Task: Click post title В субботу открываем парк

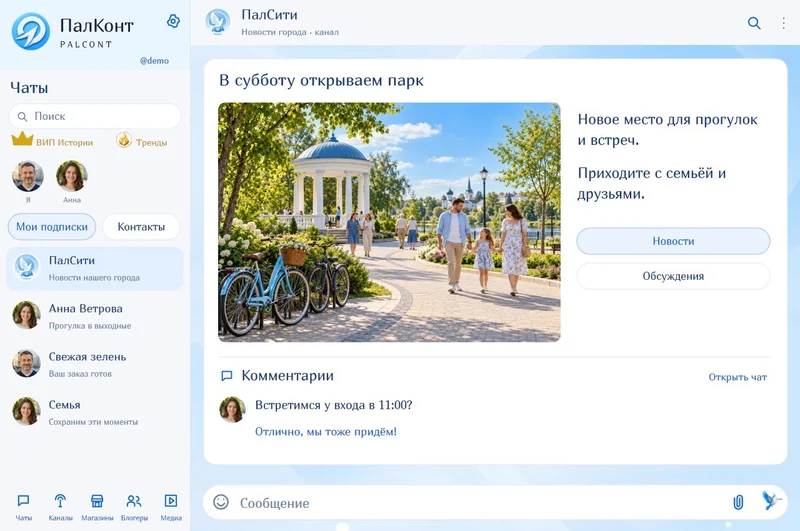Action: coord(321,81)
